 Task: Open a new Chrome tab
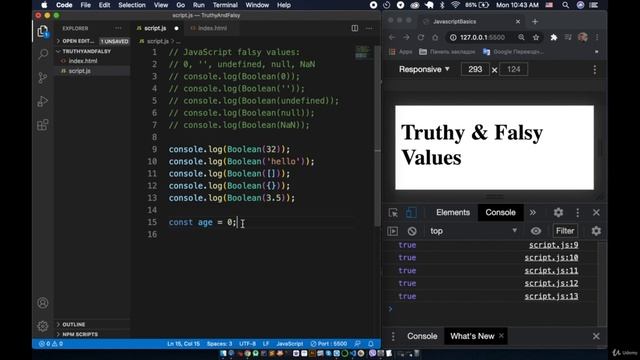[x=535, y=21]
